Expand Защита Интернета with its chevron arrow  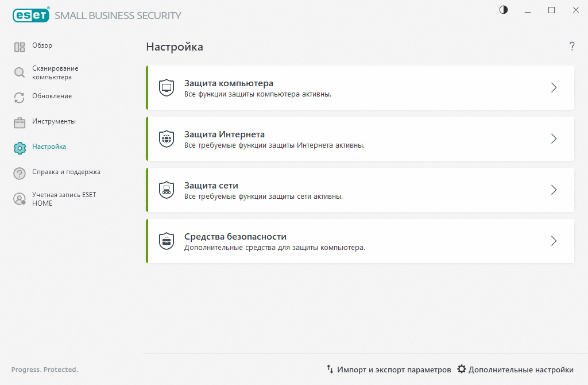(554, 138)
